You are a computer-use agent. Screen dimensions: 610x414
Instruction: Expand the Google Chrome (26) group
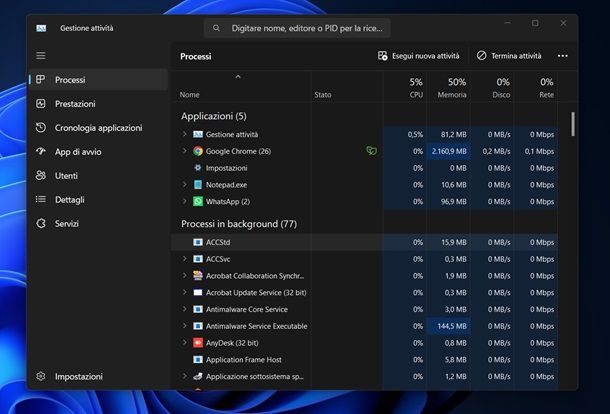(184, 151)
